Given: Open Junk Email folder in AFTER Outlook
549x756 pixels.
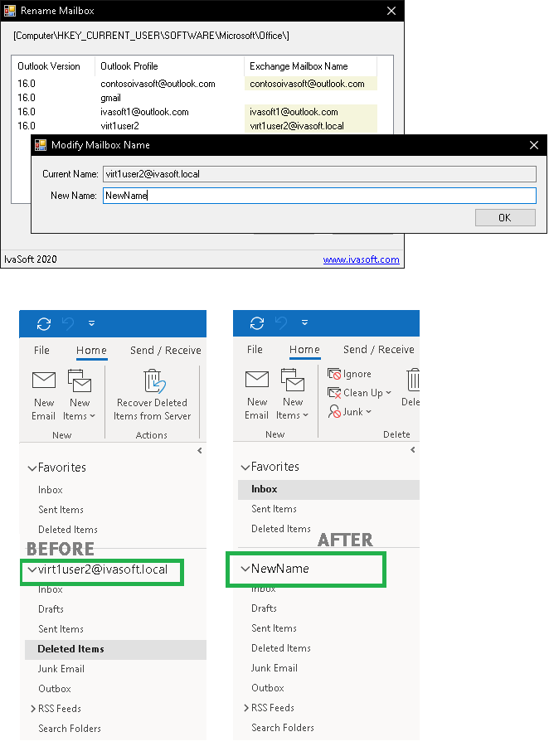Looking at the screenshot, I should click(x=274, y=668).
